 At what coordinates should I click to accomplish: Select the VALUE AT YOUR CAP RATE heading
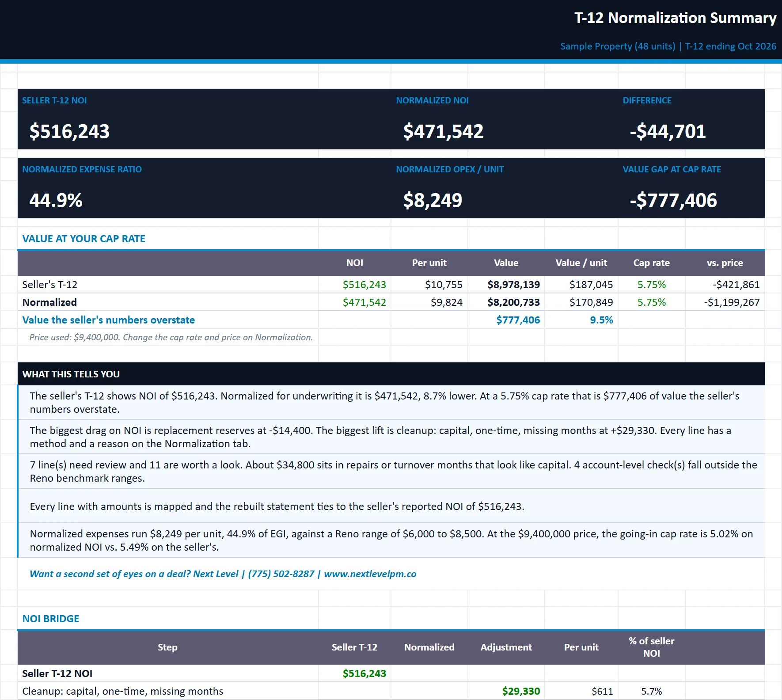(x=84, y=239)
